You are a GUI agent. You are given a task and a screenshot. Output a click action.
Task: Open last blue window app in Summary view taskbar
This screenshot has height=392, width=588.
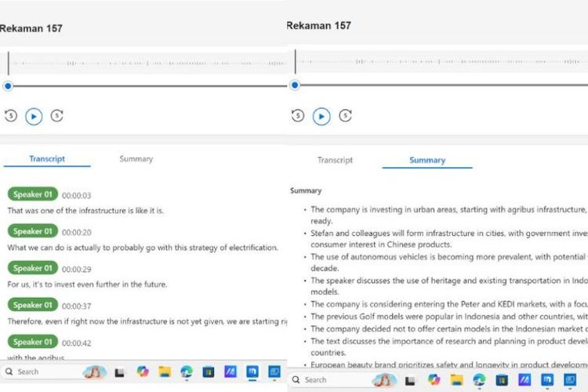pos(570,379)
